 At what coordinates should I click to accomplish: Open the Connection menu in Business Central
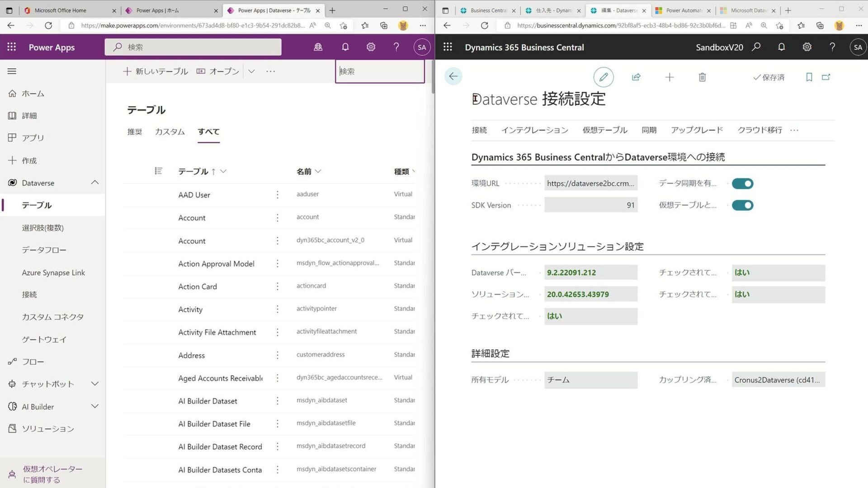[479, 130]
